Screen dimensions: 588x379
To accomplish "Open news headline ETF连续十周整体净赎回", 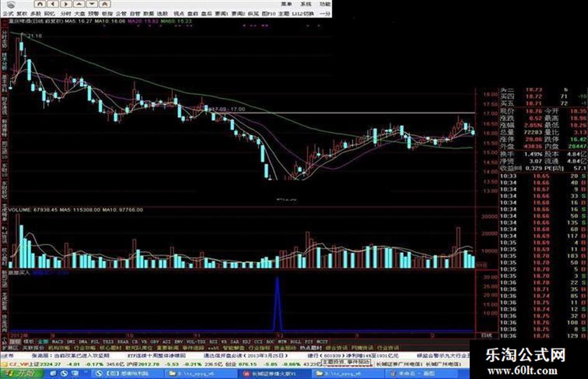I will tap(157, 355).
